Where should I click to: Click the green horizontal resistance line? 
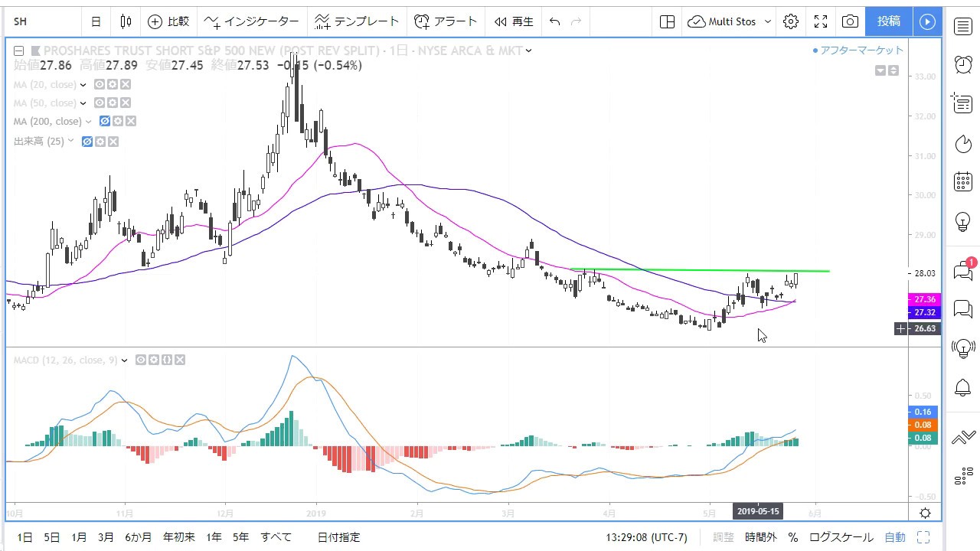[x=689, y=270]
